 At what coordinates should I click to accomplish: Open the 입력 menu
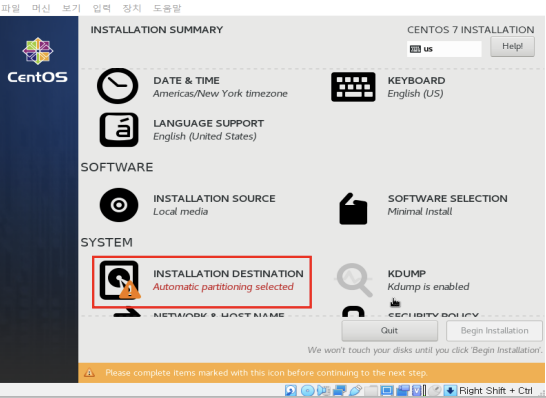point(102,8)
